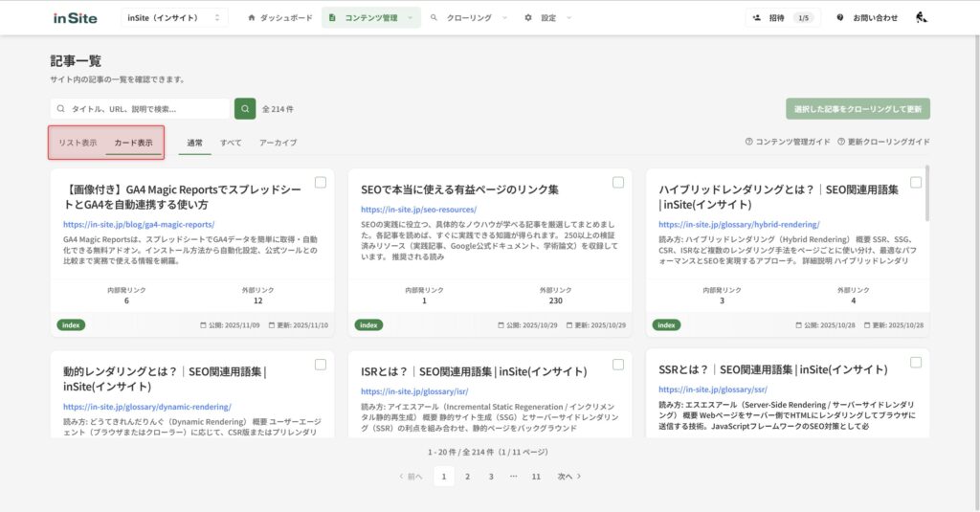Go to page 2

(x=467, y=477)
